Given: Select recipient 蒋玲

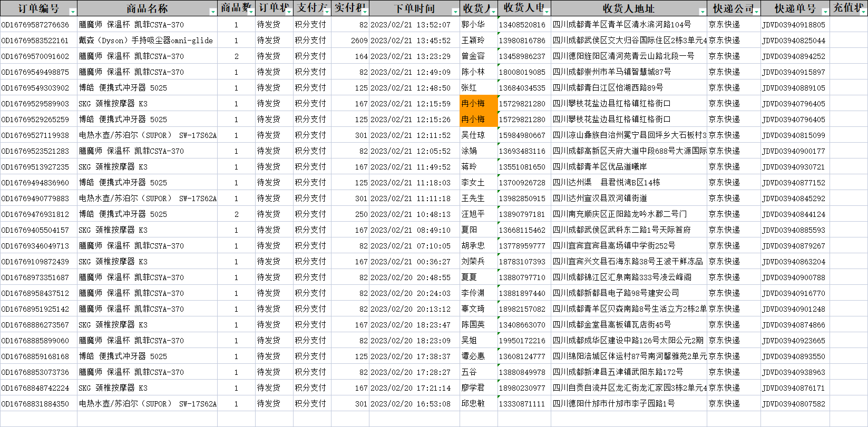Looking at the screenshot, I should click(479, 167).
